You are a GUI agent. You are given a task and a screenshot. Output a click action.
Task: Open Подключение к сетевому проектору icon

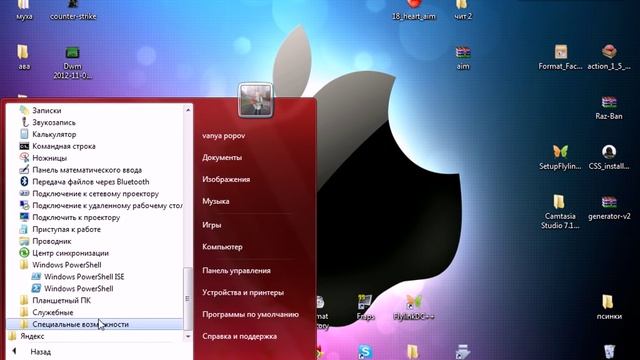tap(24, 193)
